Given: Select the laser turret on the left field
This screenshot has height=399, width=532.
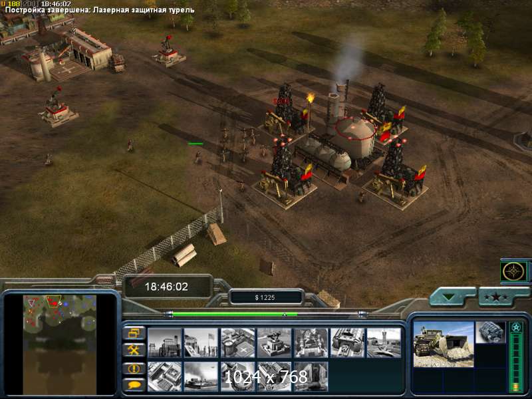Looking at the screenshot, I should 58,107.
